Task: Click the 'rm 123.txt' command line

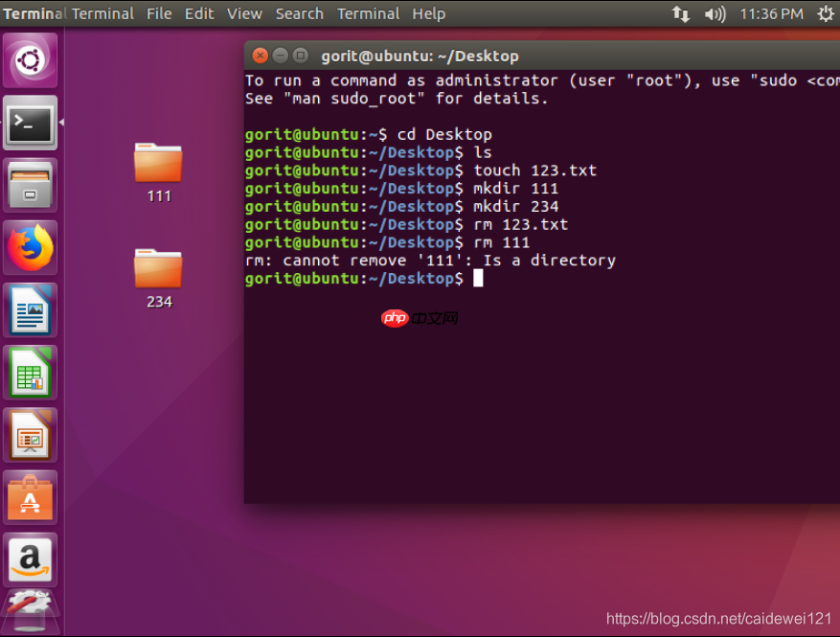Action: pos(407,224)
